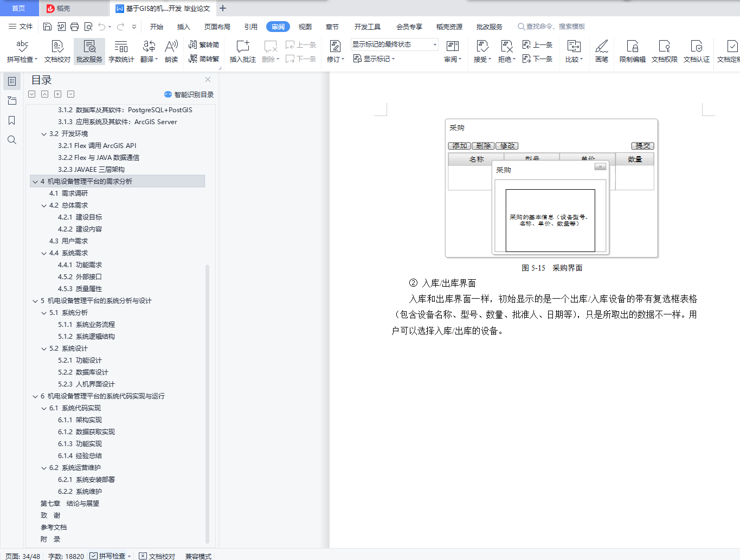Image resolution: width=740 pixels, height=560 pixels.
Task: Collapse the 5.1 系统分析 tree node
Action: click(44, 313)
